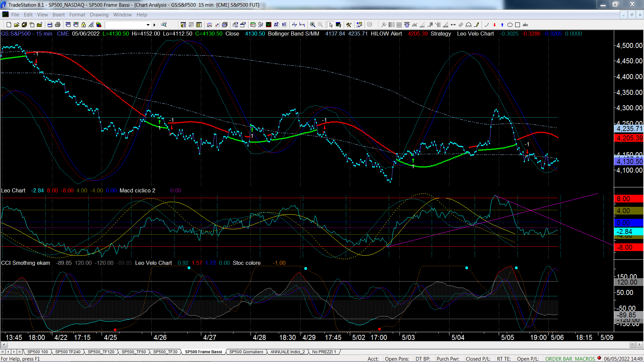Select the blue up arrow drawing tool
The image size is (644, 362).
tap(502, 24)
